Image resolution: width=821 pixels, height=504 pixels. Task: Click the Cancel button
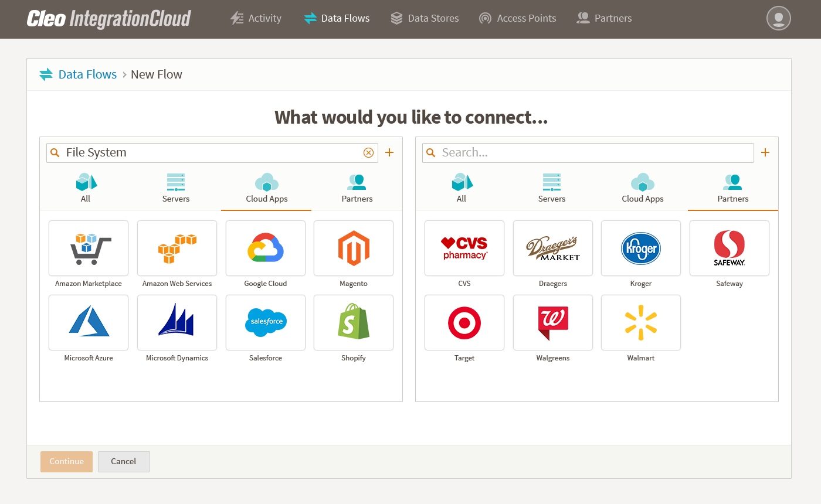tap(124, 461)
